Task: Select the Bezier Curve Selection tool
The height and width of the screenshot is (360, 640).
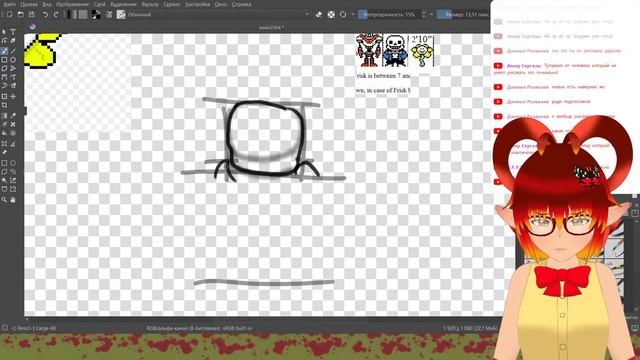Action: [x=4, y=189]
